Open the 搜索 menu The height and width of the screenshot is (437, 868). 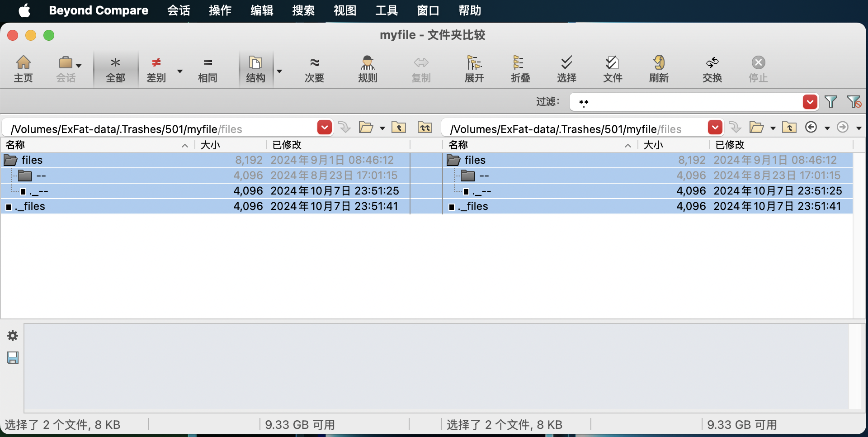tap(303, 10)
